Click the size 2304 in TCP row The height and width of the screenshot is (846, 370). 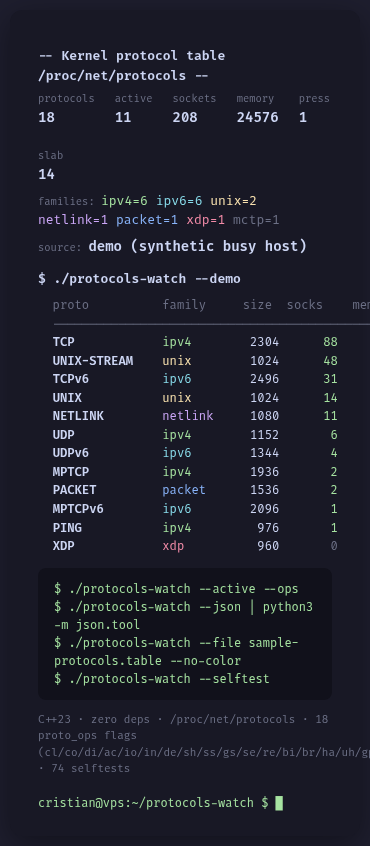264,342
